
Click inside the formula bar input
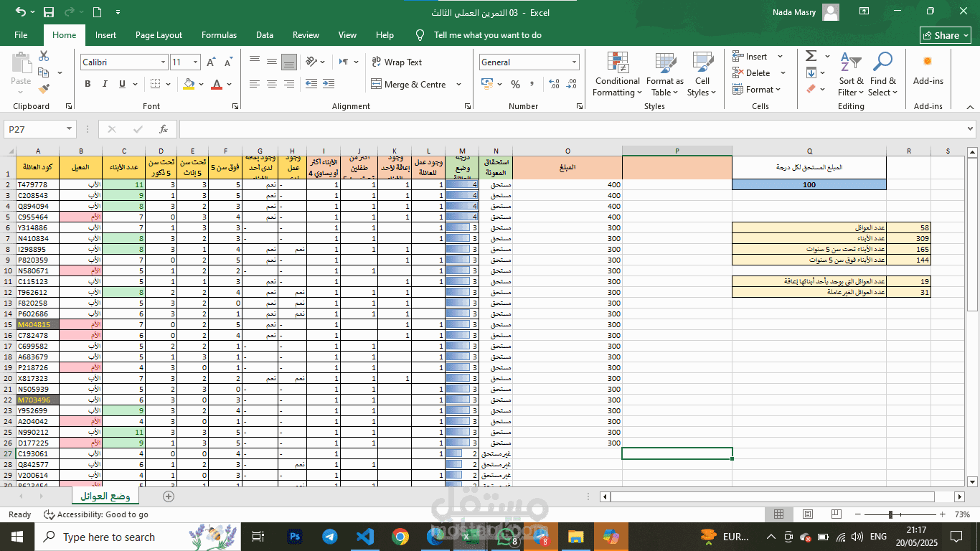pos(572,129)
